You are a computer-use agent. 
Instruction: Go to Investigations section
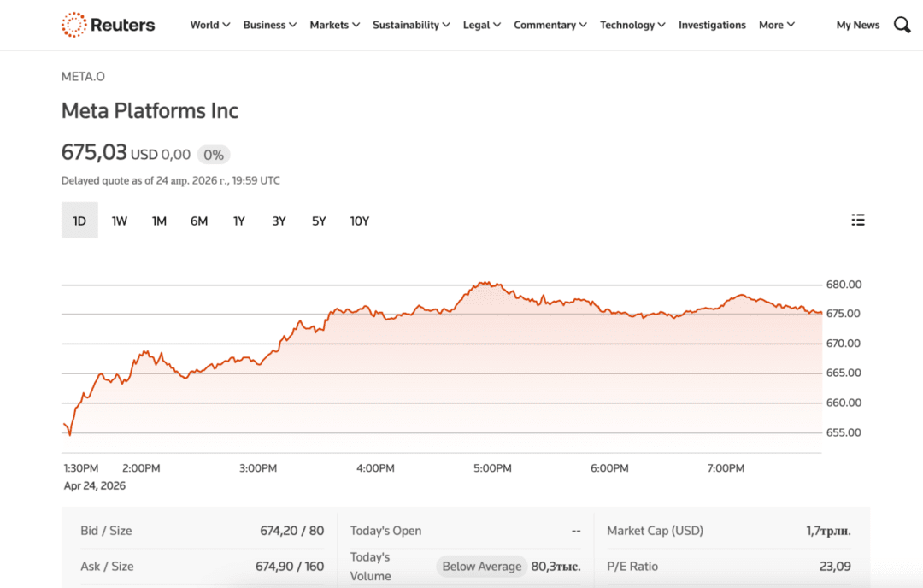(x=712, y=25)
